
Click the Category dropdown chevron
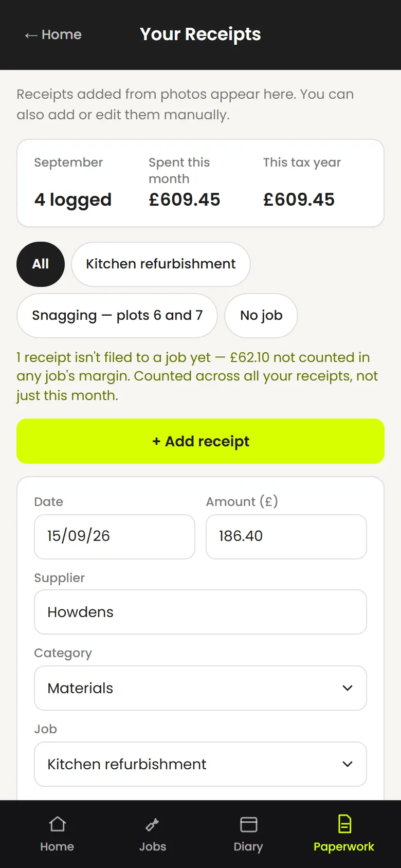point(348,688)
